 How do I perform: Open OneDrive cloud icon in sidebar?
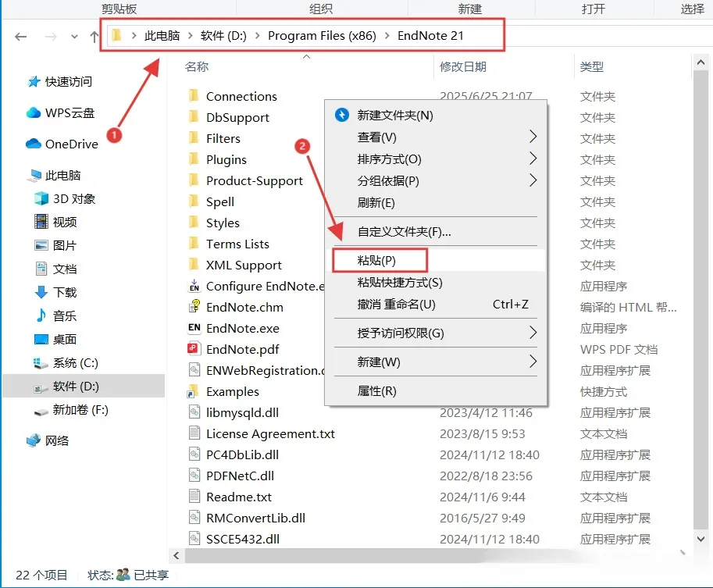(x=34, y=144)
